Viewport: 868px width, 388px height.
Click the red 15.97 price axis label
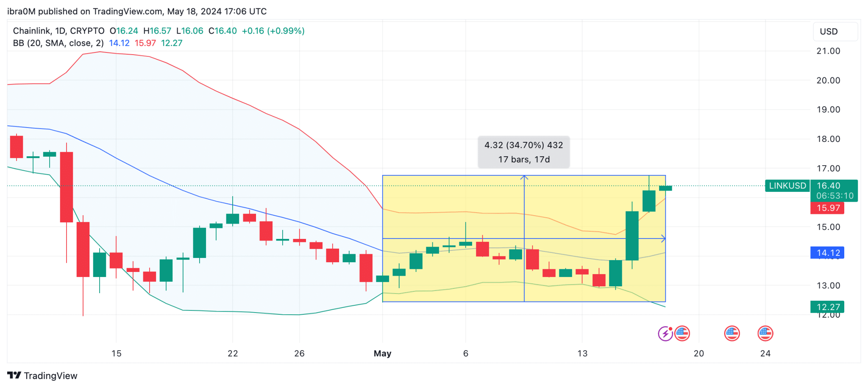tap(827, 208)
